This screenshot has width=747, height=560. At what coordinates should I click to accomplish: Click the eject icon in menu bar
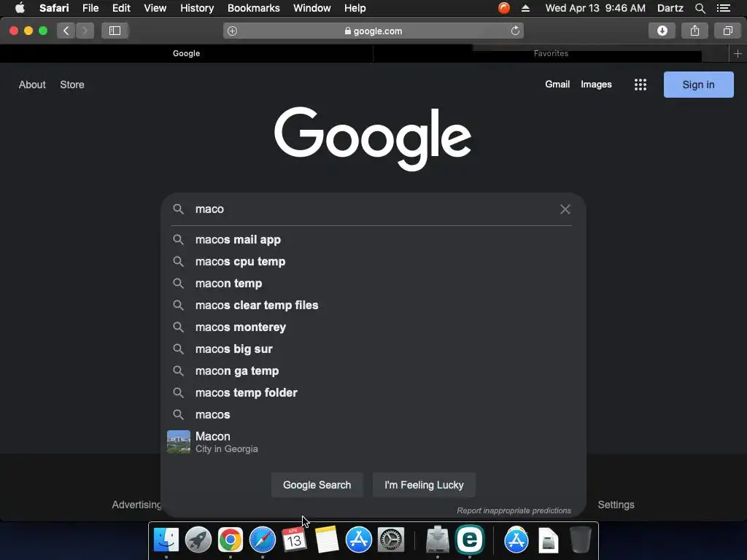(525, 8)
